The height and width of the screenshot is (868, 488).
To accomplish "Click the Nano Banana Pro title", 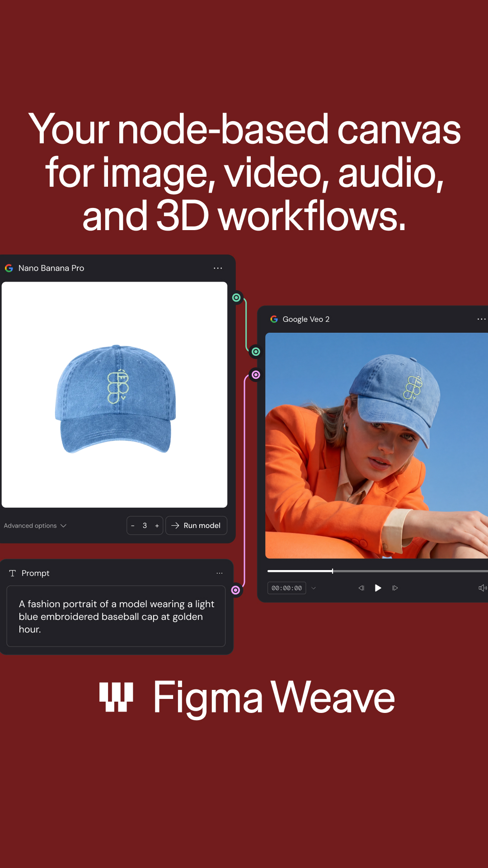I will [x=51, y=268].
